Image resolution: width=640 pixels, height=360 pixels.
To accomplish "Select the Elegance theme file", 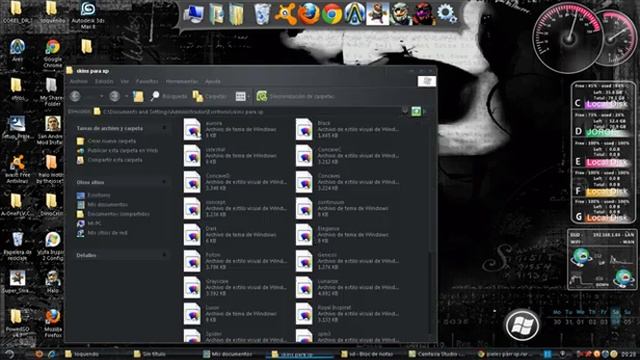I will click(342, 235).
